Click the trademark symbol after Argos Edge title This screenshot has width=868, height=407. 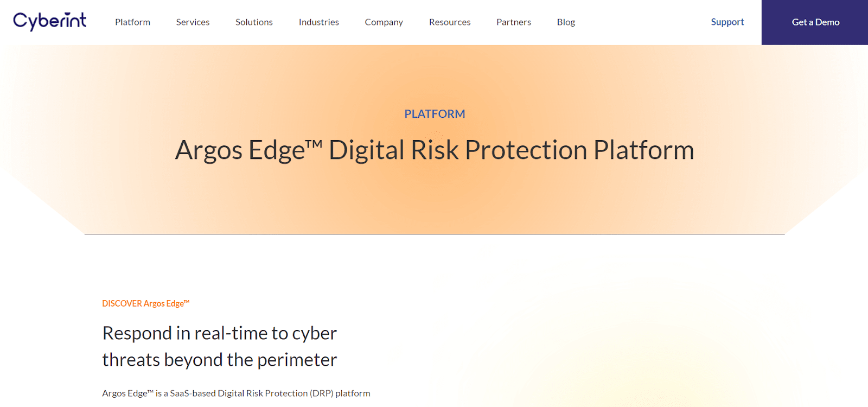click(314, 144)
